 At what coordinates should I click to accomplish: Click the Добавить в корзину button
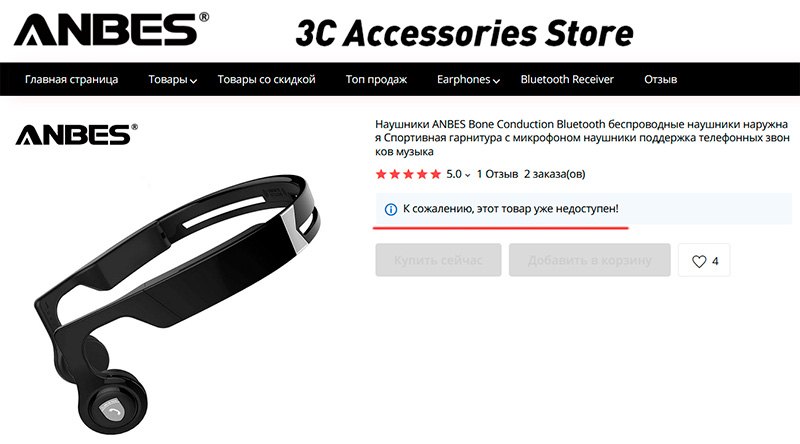589,260
